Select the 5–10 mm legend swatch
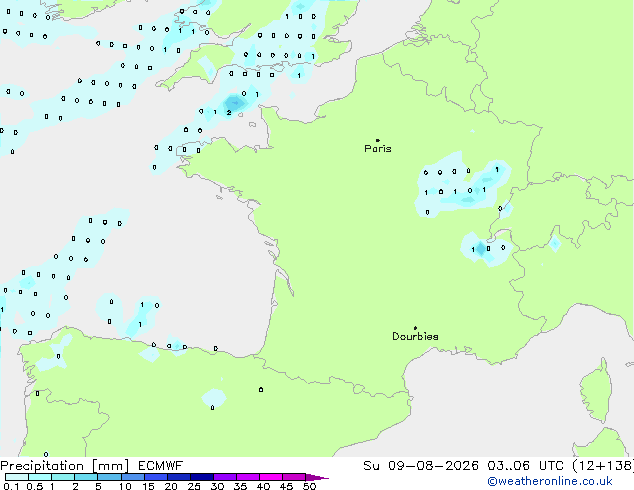Screen dimensions: 634x490 [x=109, y=477]
